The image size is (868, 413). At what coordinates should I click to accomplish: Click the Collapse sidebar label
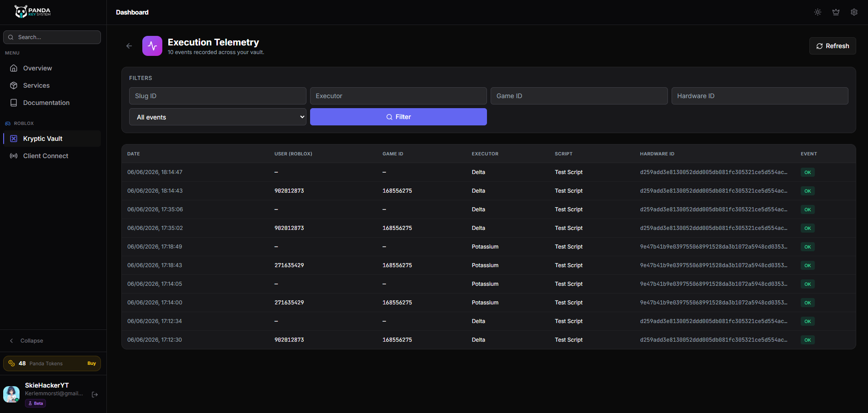[x=32, y=341]
